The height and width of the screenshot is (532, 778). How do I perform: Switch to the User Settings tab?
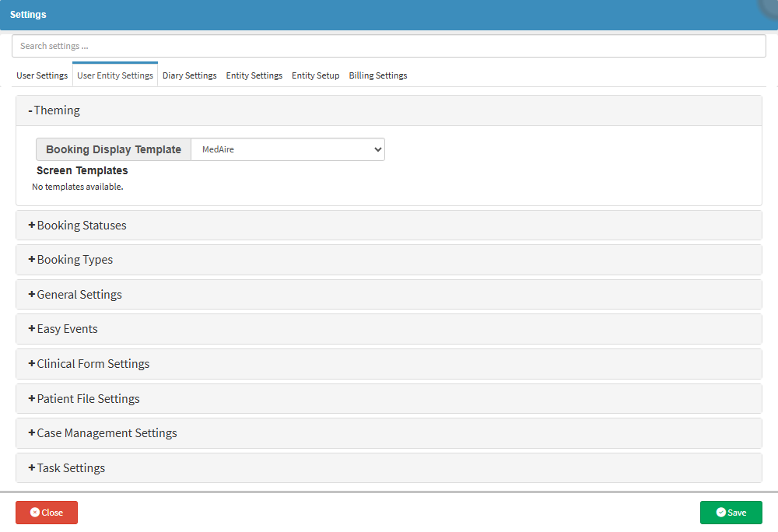pyautogui.click(x=42, y=75)
